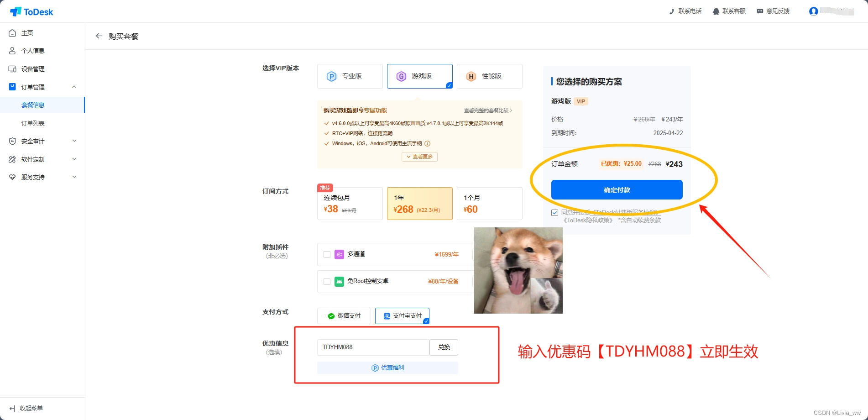Click the ¥243/年 price text
868x420 pixels.
[x=672, y=119]
